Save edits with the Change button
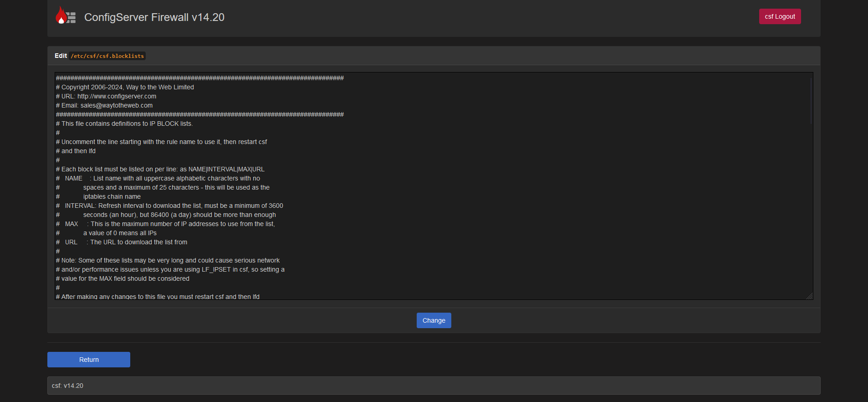The height and width of the screenshot is (402, 868). [434, 320]
